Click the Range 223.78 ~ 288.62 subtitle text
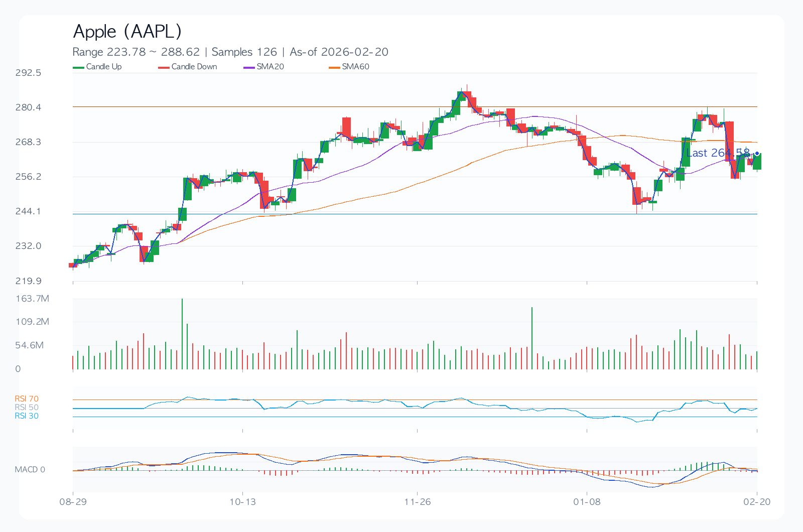The image size is (803, 532). 136,52
